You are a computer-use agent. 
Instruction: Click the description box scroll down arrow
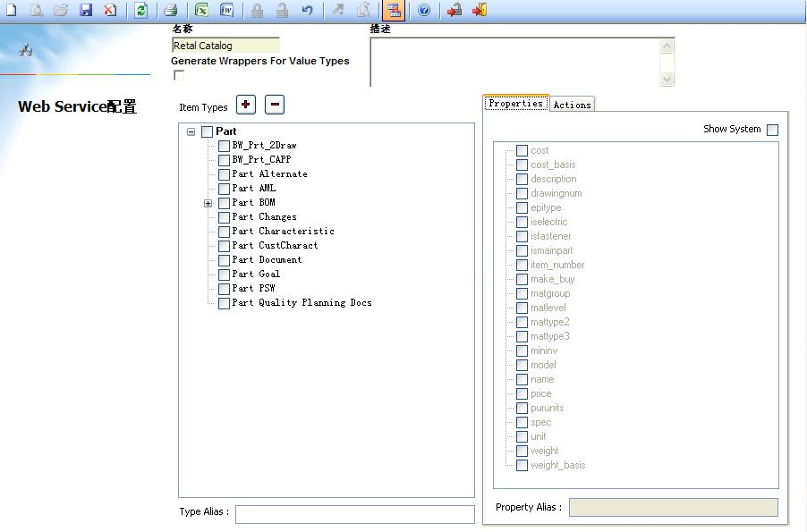pos(667,80)
